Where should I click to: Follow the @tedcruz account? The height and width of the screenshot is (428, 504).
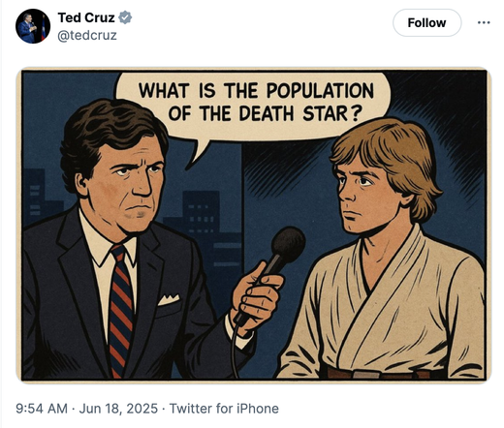[x=426, y=22]
